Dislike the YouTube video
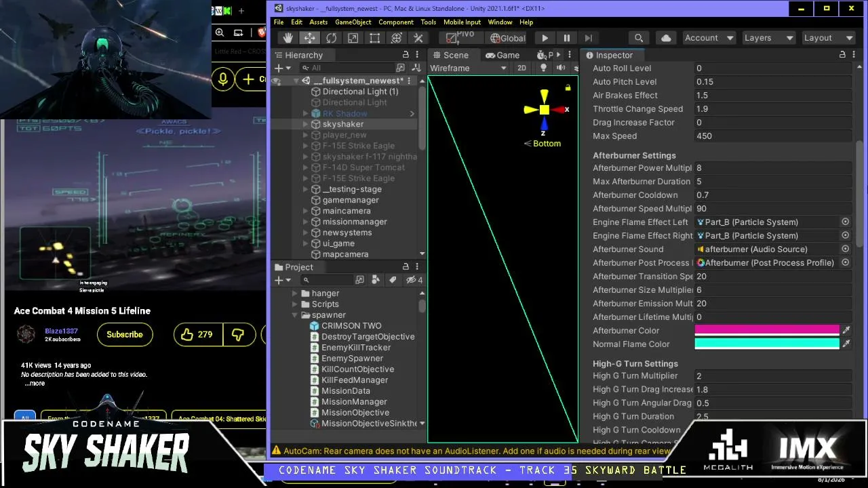The image size is (868, 488). point(238,334)
